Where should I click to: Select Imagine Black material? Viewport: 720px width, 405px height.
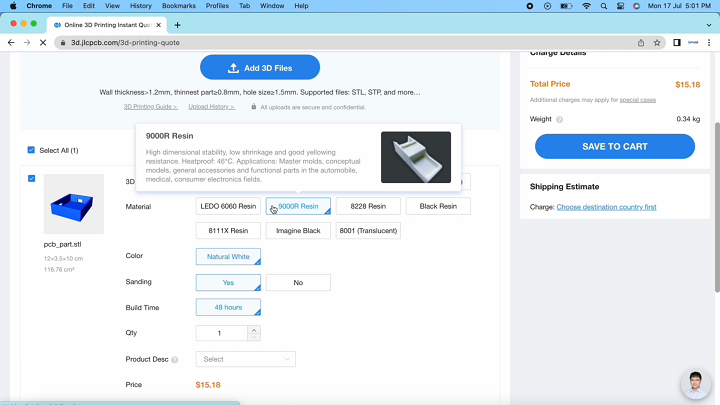(298, 231)
